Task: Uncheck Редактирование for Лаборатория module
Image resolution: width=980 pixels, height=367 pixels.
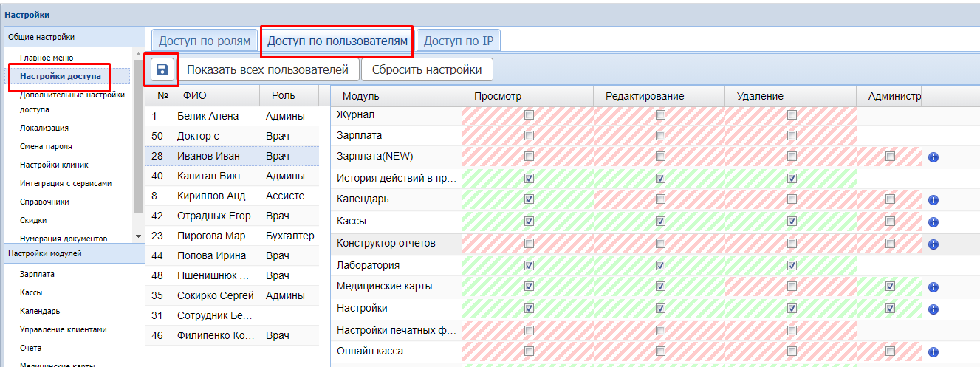Action: coord(660,265)
